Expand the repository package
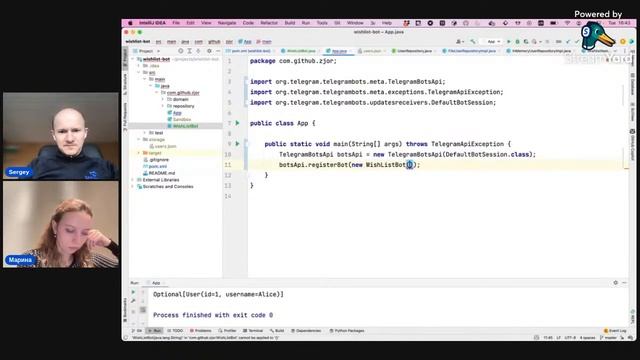The height and width of the screenshot is (360, 640). coord(162,106)
